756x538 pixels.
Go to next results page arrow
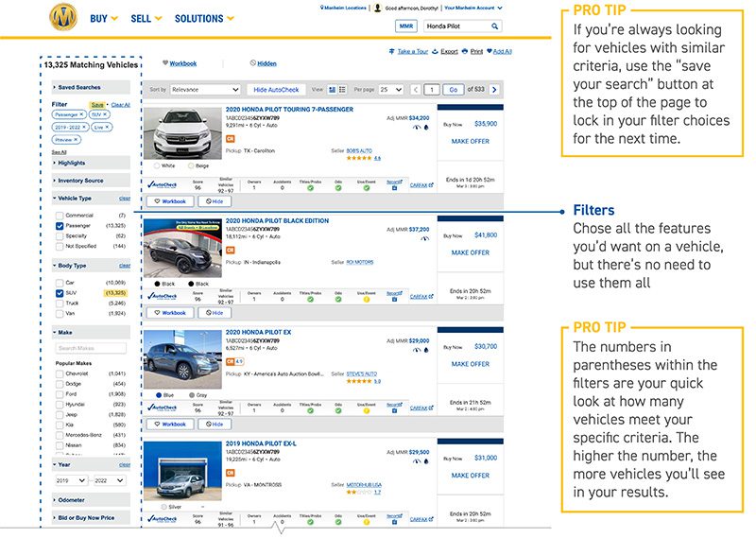(494, 89)
